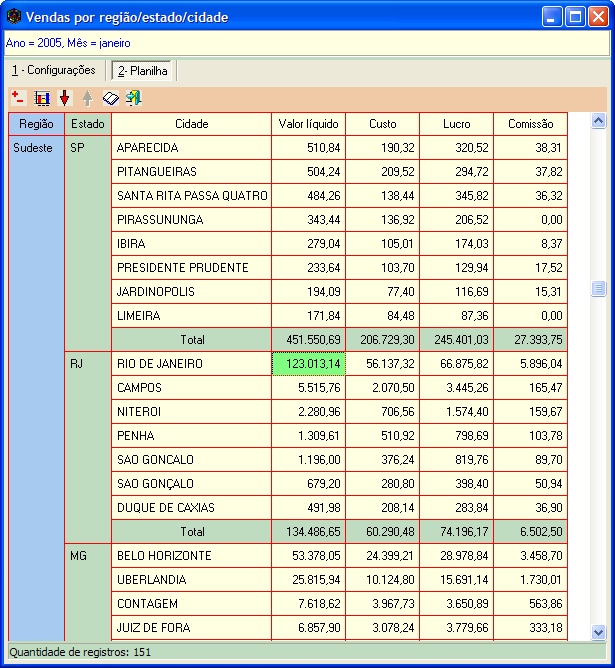Click the RJ Total label cell

(191, 532)
